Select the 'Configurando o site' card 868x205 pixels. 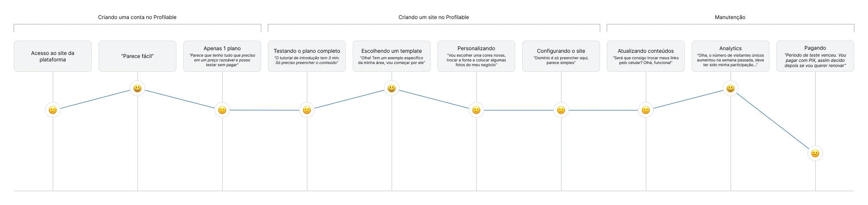coord(561,56)
